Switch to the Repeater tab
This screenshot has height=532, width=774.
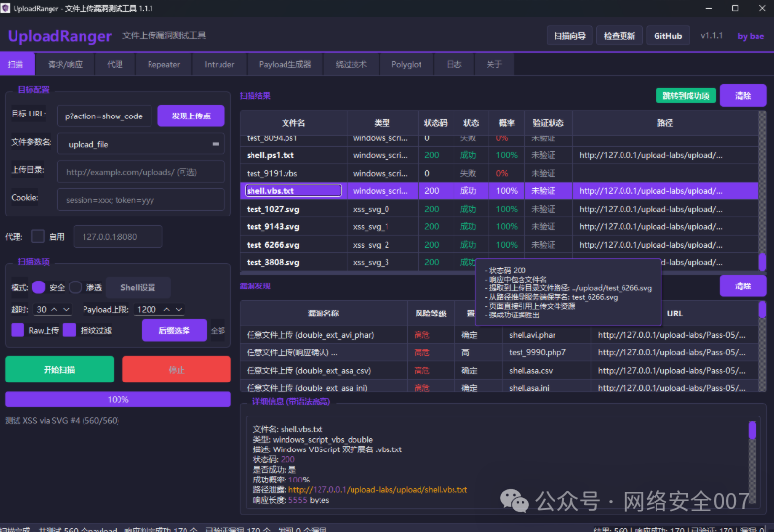163,64
